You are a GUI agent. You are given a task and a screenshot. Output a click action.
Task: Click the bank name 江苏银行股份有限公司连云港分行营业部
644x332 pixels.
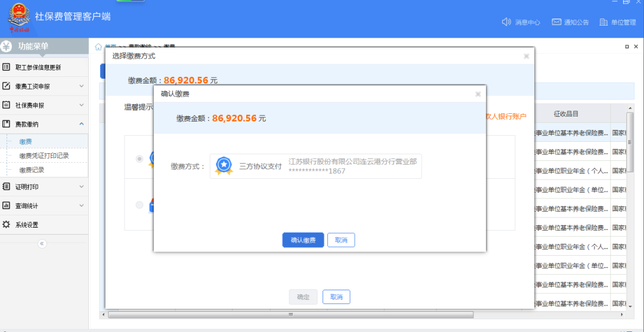tap(353, 162)
